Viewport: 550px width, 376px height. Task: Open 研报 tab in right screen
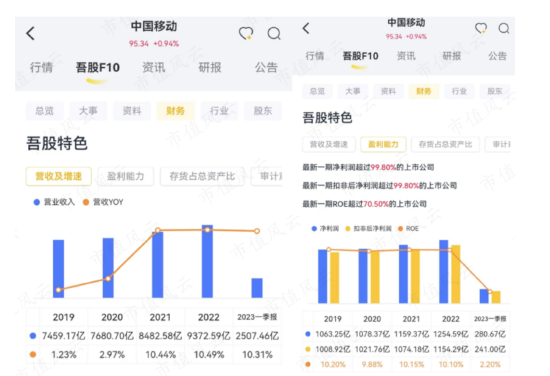coord(452,56)
